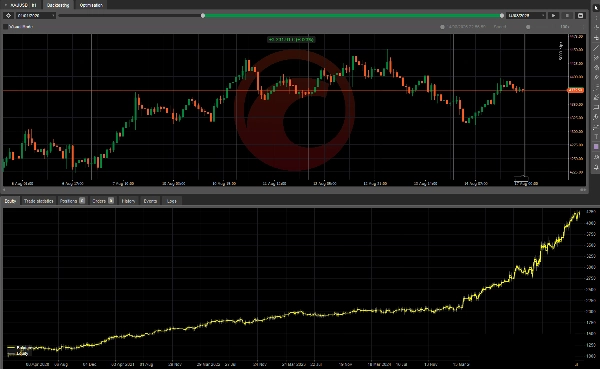Click the left handle of date range slider

(203, 15)
